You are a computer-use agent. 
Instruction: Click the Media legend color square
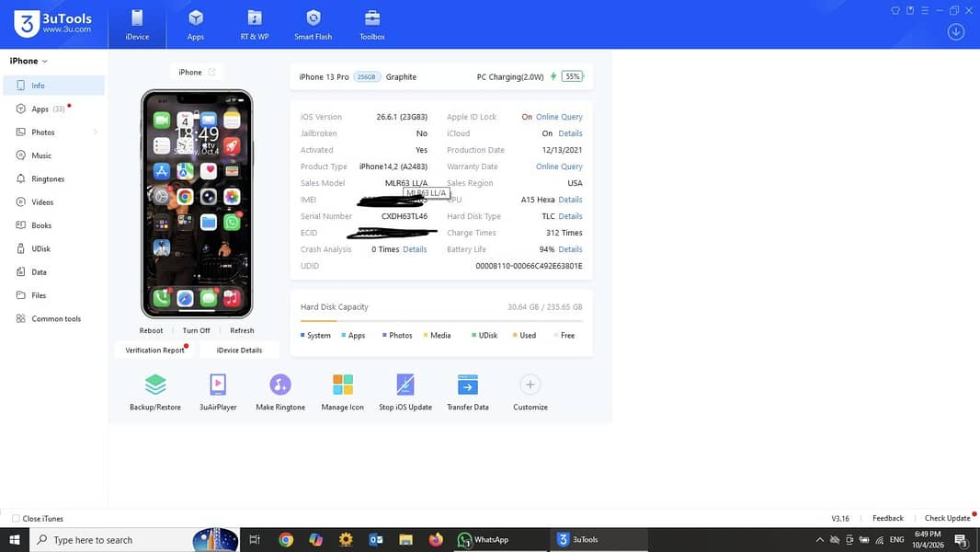[426, 335]
